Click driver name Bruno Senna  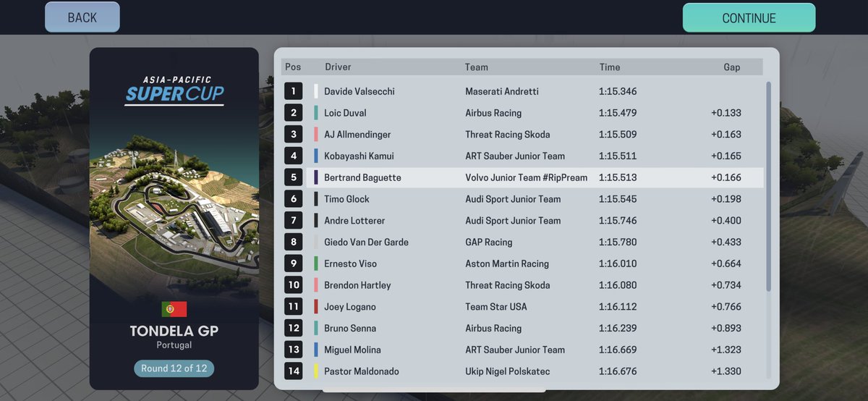pyautogui.click(x=350, y=329)
